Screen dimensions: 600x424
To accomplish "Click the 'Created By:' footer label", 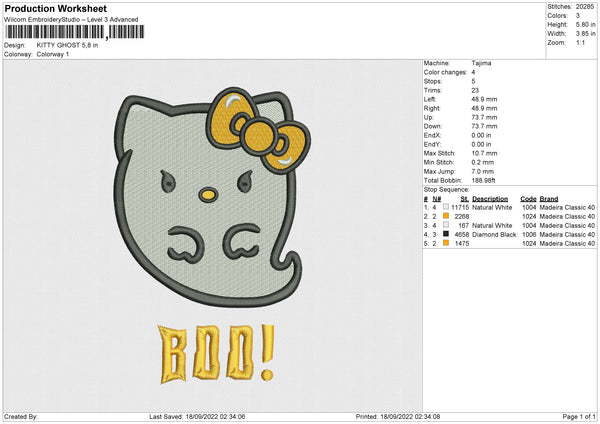I will 21,417.
